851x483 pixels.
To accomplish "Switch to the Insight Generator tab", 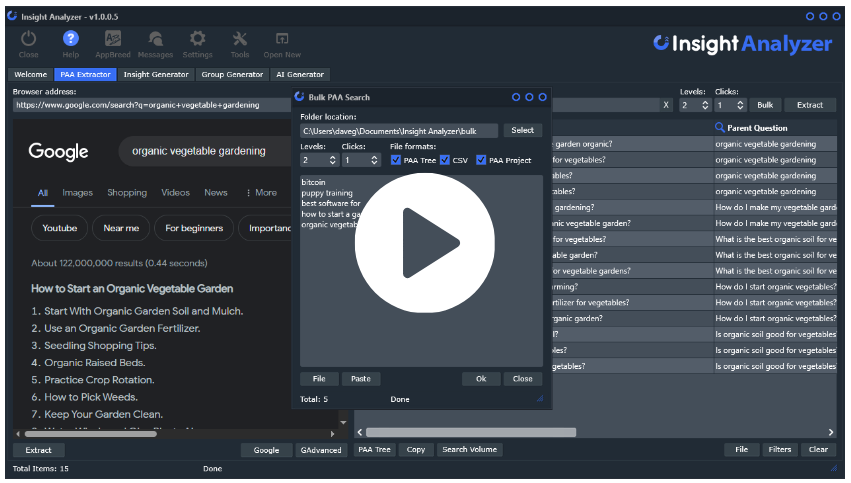I will pos(156,74).
